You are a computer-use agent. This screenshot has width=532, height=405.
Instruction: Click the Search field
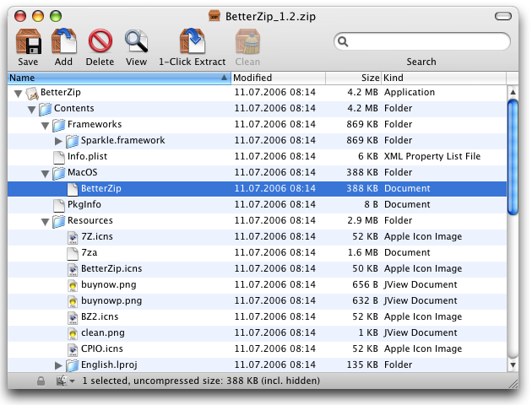pyautogui.click(x=421, y=41)
